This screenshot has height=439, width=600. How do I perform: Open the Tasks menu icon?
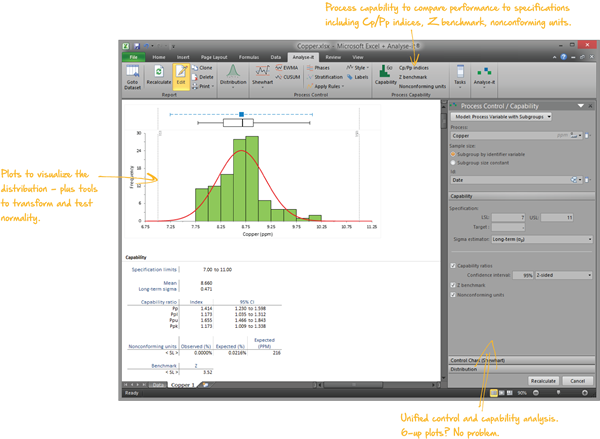[460, 76]
